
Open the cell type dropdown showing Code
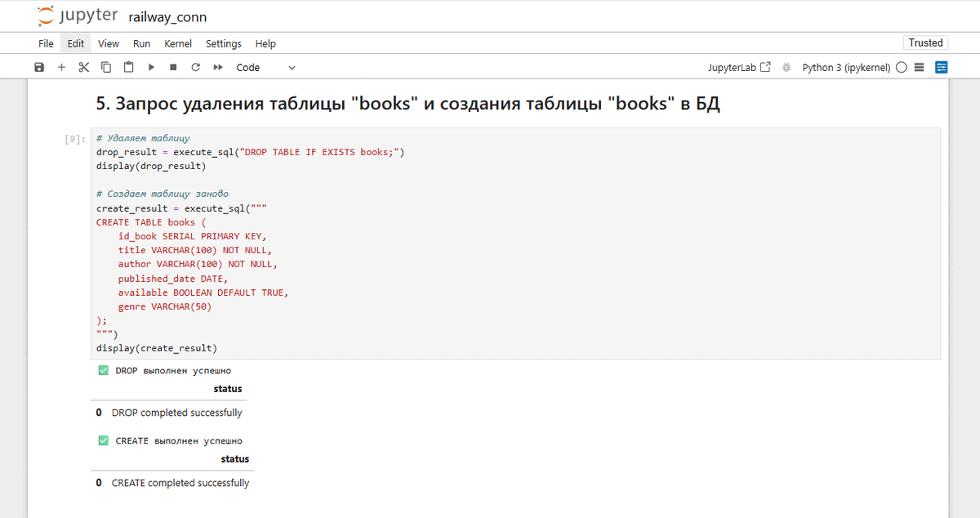[x=265, y=67]
